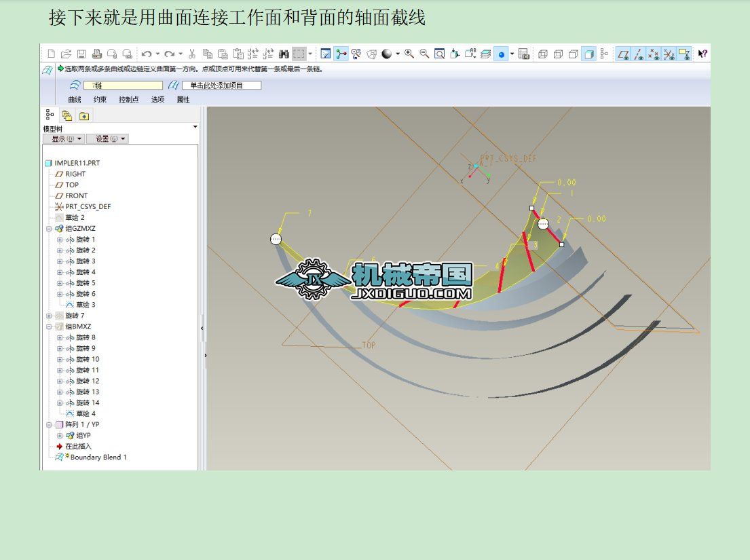Screen dimensions: 750x560
Task: Save the model with the floppy icon
Action: tap(81, 54)
